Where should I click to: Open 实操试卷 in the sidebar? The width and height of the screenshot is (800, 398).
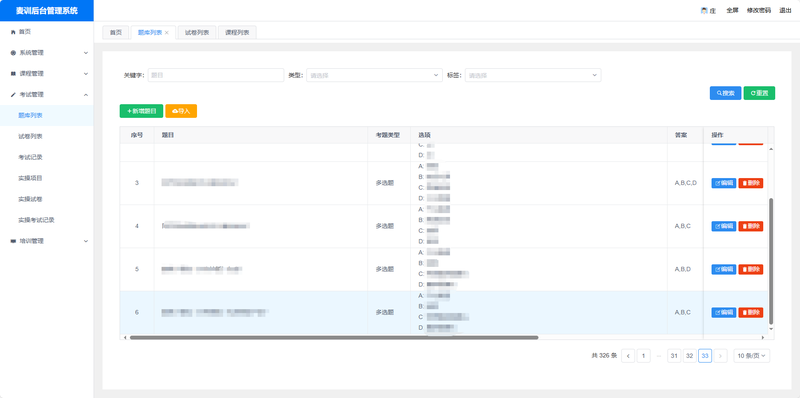coord(46,199)
